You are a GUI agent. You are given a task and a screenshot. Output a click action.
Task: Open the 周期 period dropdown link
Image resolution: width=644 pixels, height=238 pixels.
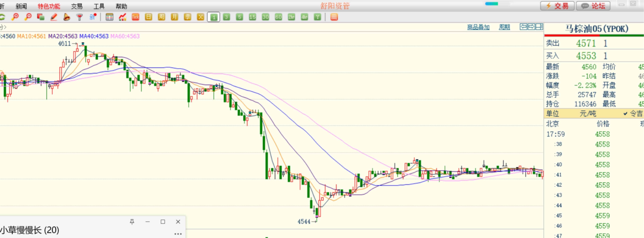pyautogui.click(x=504, y=27)
